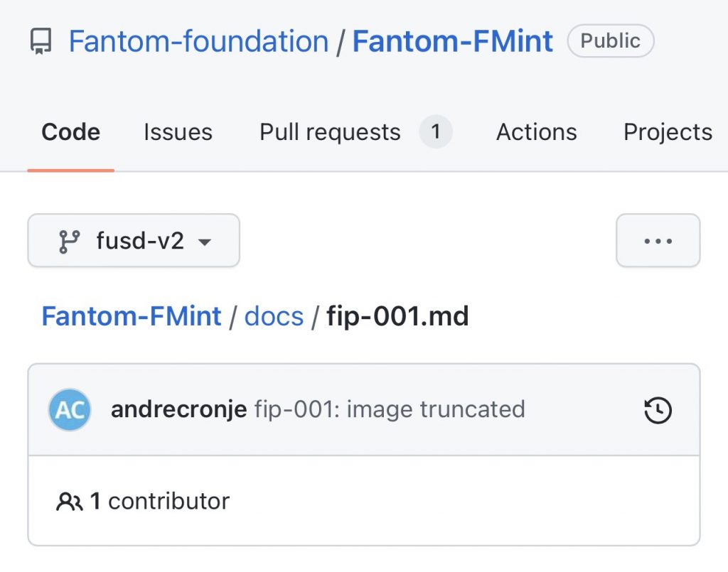The height and width of the screenshot is (572, 728).
Task: Click the Fantom-FMint breadcrumb link
Action: click(131, 315)
